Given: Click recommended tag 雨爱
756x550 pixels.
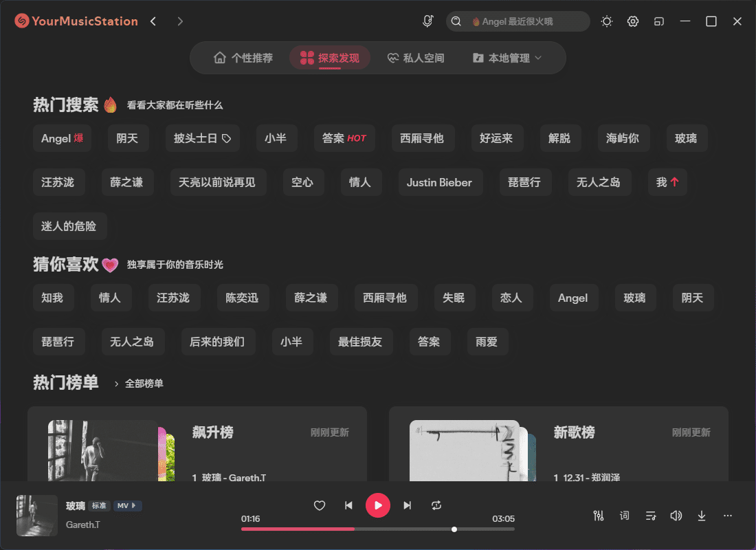Looking at the screenshot, I should 487,342.
